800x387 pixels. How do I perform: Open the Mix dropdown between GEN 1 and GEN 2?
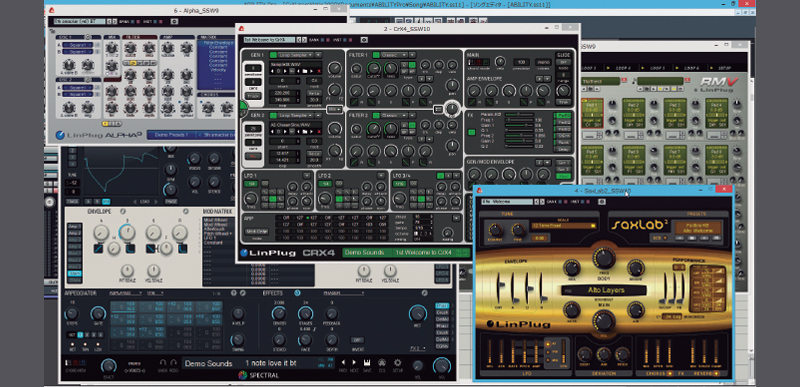(x=334, y=109)
